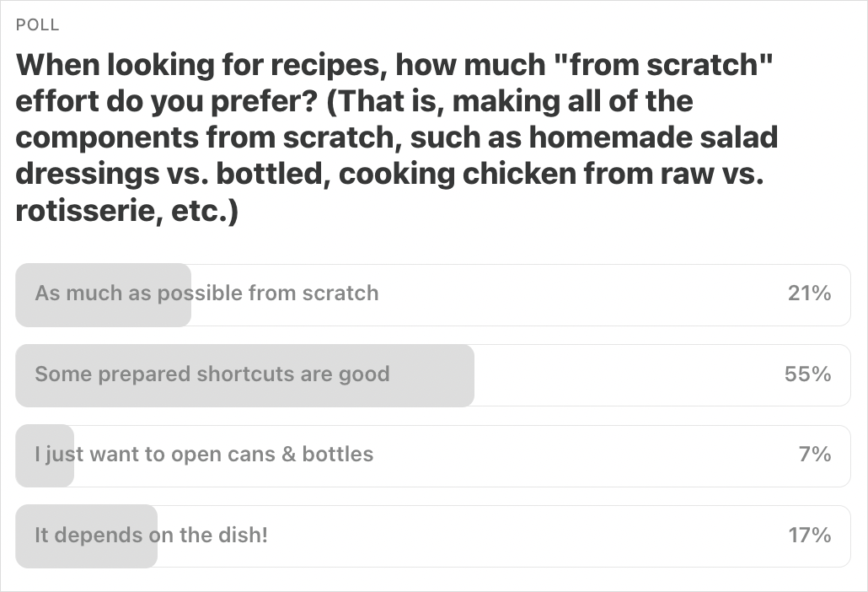Click the empty white area of the from-scratch row
Image resolution: width=868 pixels, height=592 pixels.
(x=581, y=295)
